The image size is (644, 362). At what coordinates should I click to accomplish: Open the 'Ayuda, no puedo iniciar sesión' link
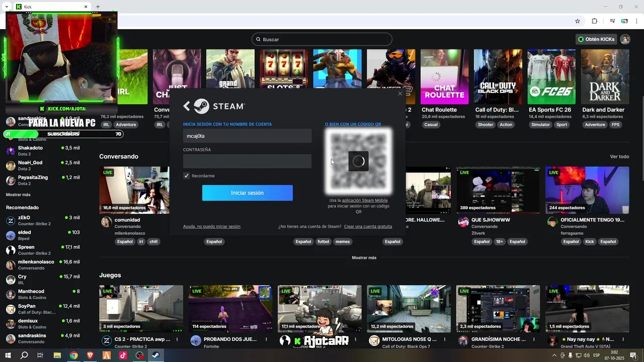(212, 227)
